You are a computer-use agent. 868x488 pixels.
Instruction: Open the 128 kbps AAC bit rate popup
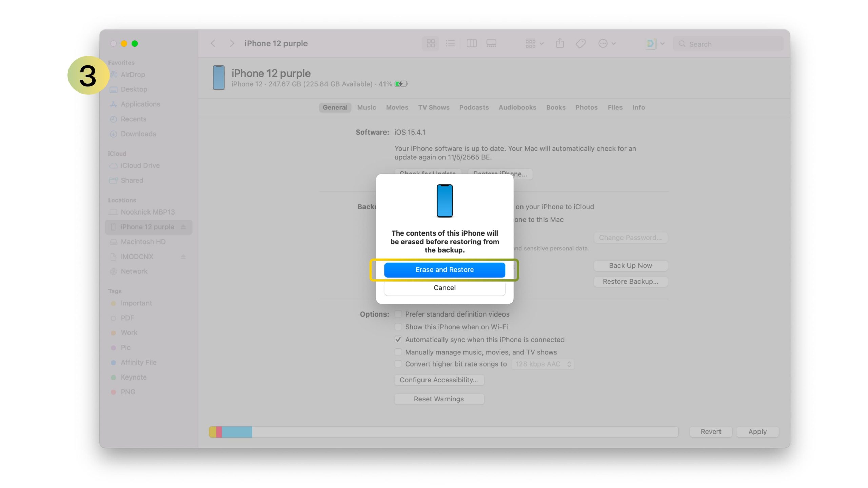pyautogui.click(x=543, y=364)
